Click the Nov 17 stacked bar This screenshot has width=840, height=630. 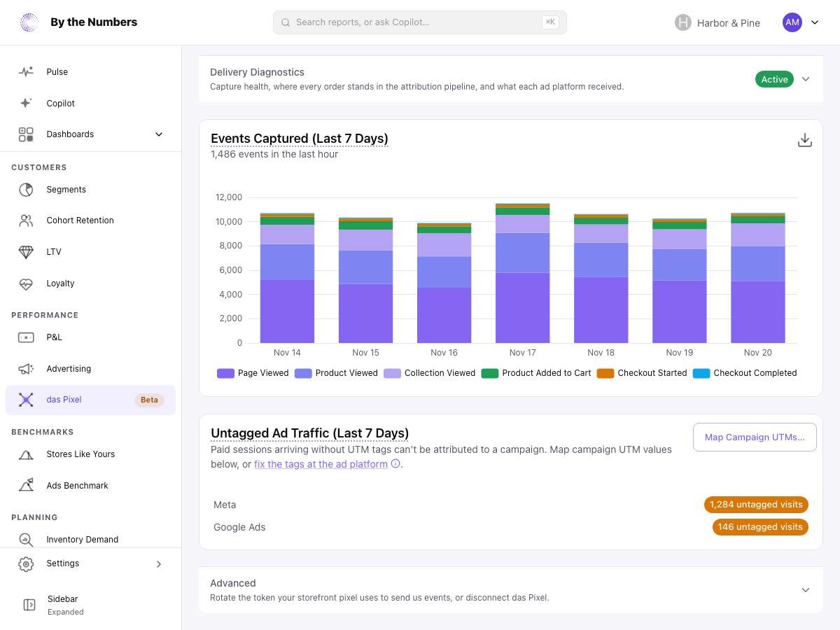[522, 273]
